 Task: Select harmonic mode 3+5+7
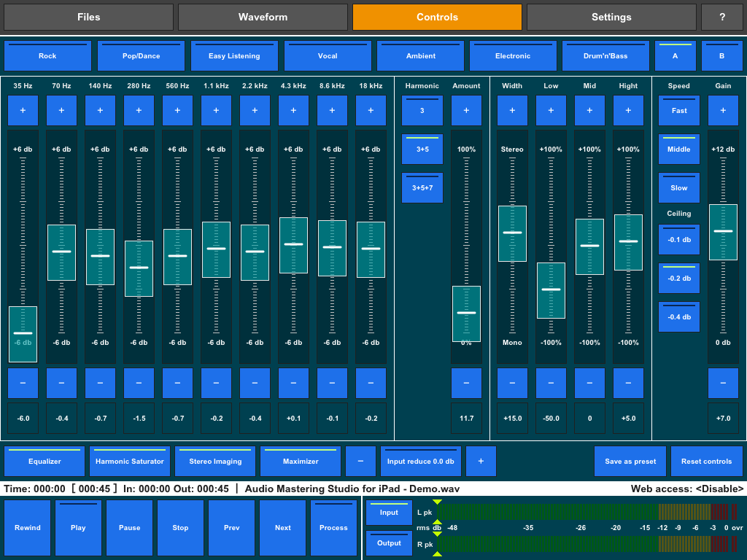tap(422, 187)
